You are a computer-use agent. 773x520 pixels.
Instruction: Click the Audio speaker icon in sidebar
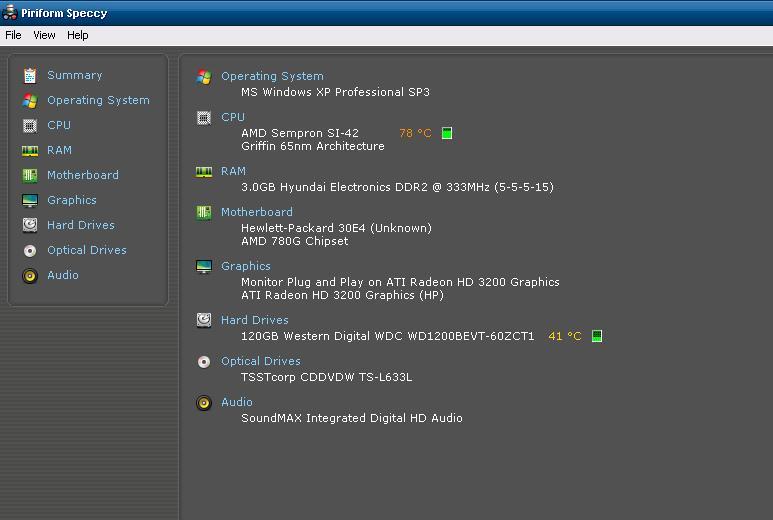pos(30,276)
